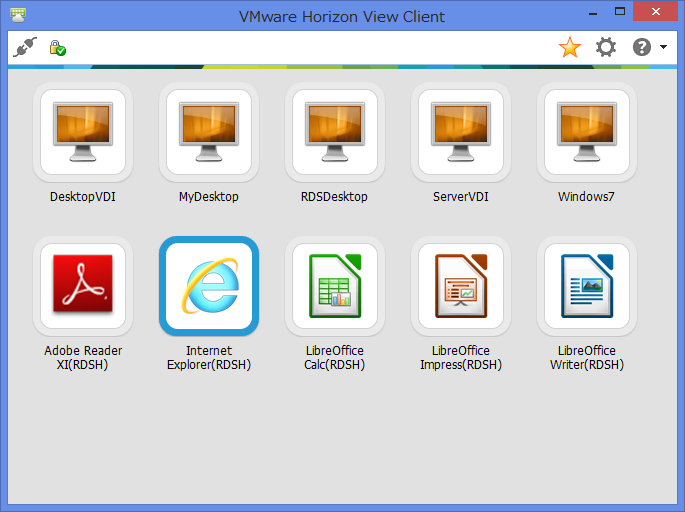Launch the RDSDesktop monitor icon
The image size is (685, 512).
pos(335,132)
